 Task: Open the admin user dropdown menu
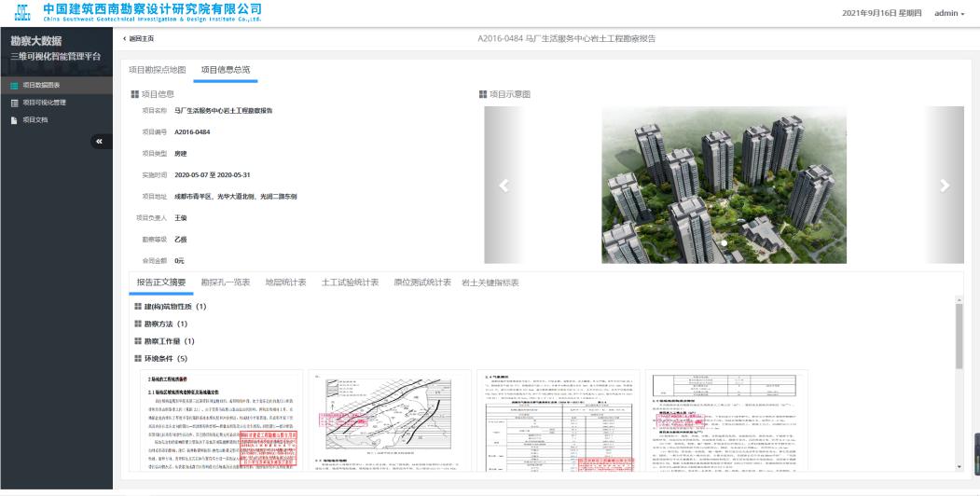[x=948, y=13]
